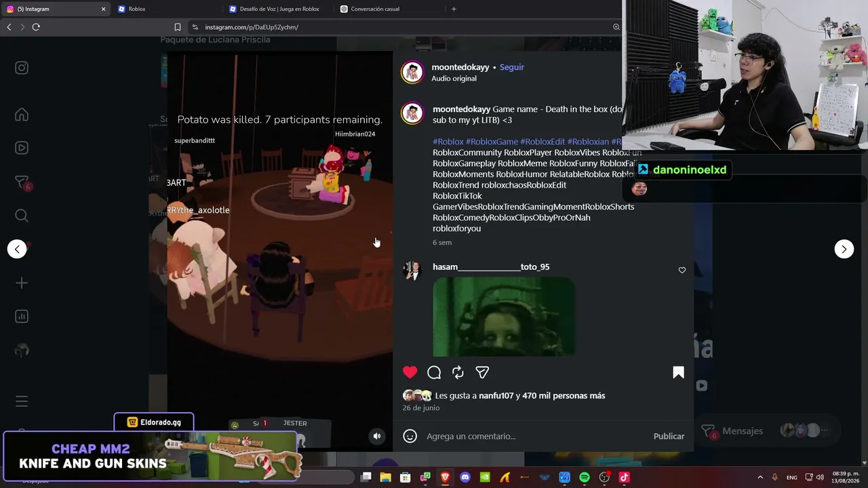Open the emoji picker in comment box

pyautogui.click(x=410, y=436)
